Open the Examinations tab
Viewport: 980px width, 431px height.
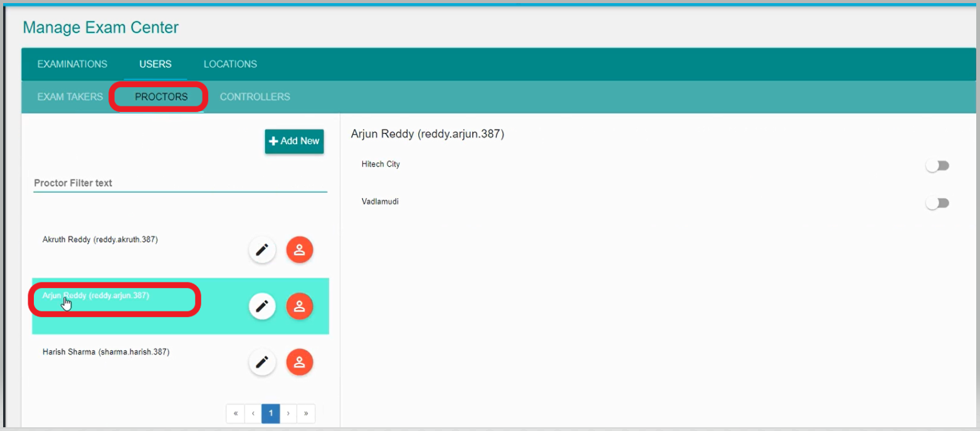72,64
